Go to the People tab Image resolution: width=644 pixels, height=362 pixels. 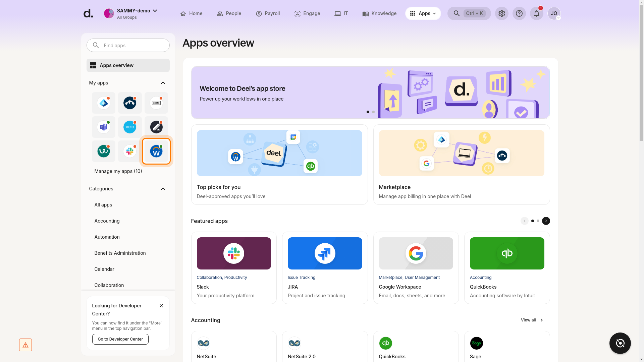pos(229,13)
